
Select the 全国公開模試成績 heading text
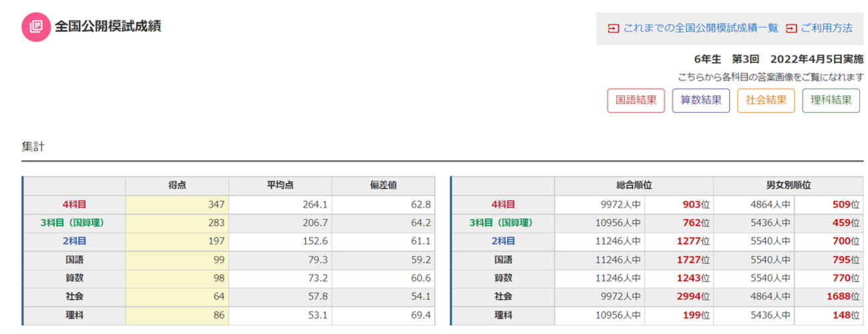[x=107, y=27]
